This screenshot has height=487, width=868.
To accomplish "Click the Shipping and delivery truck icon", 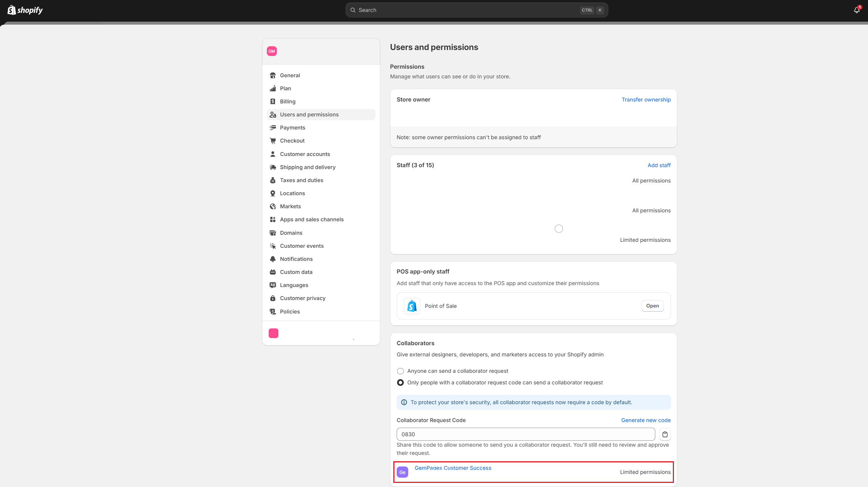I will [273, 167].
